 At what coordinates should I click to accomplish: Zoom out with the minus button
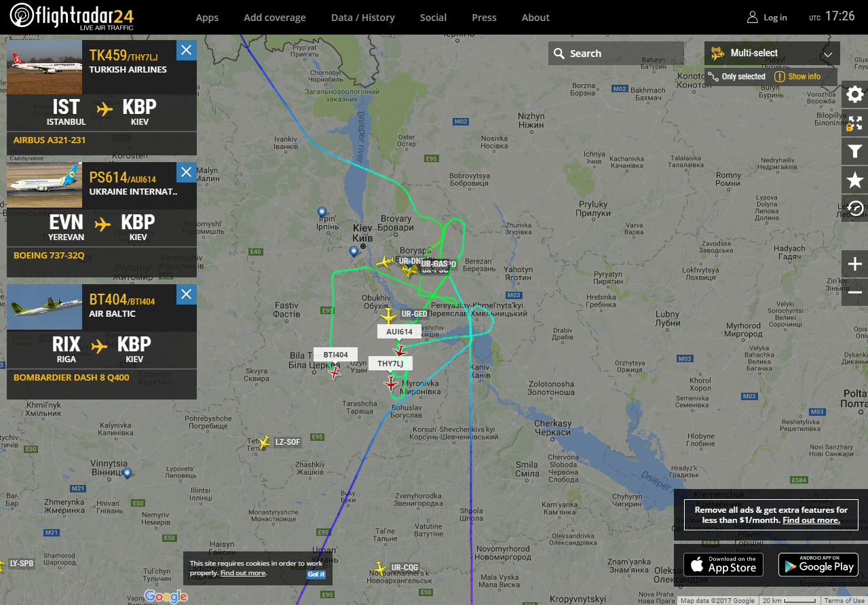pos(854,292)
